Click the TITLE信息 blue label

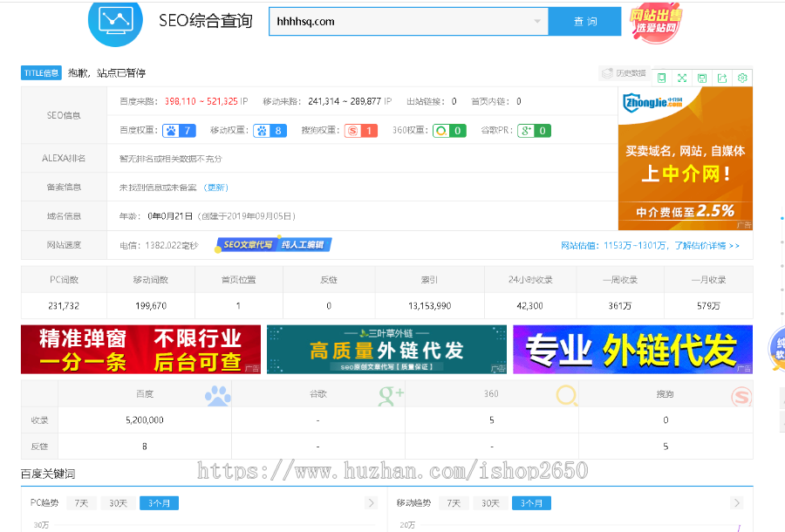pos(41,73)
